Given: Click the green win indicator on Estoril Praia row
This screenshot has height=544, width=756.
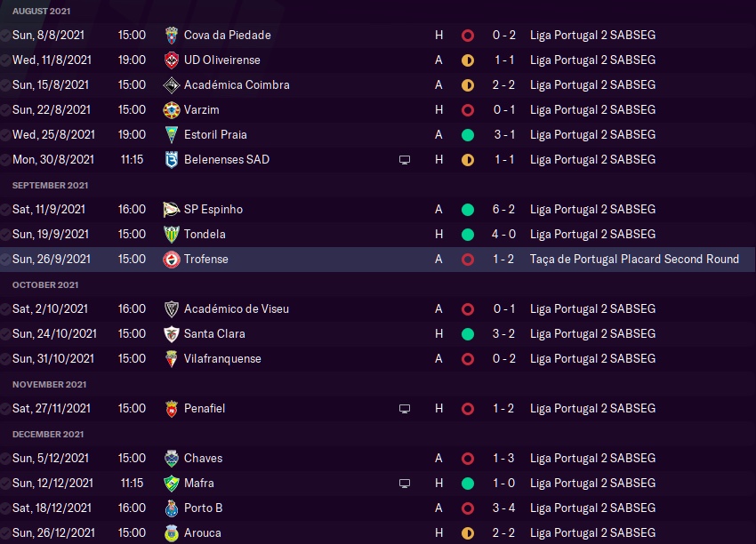Looking at the screenshot, I should [x=468, y=135].
